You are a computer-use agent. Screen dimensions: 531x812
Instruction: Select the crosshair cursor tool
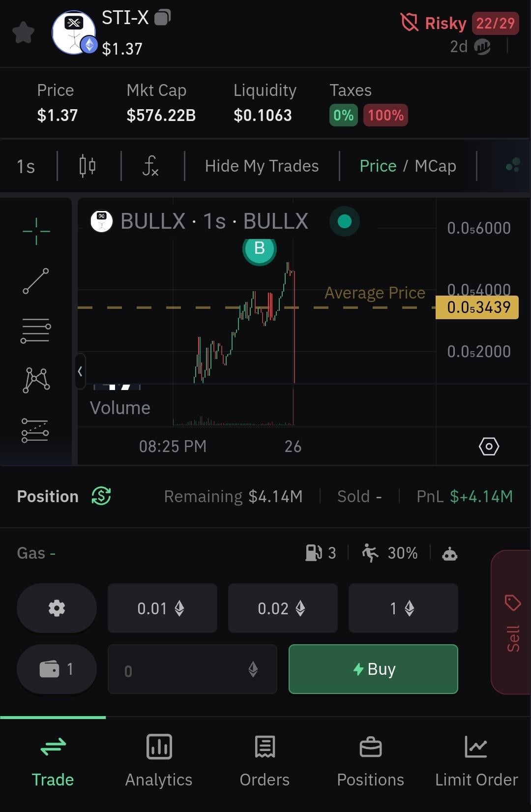36,231
